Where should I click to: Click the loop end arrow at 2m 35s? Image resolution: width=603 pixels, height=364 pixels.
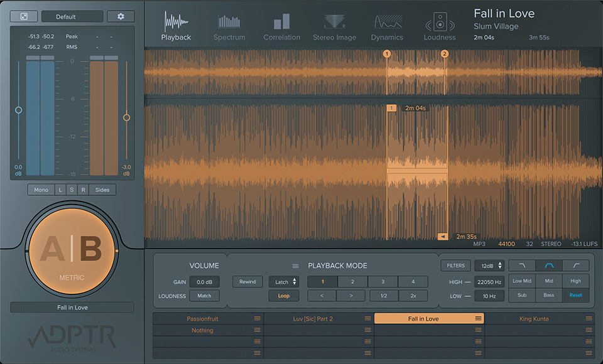[x=443, y=237]
